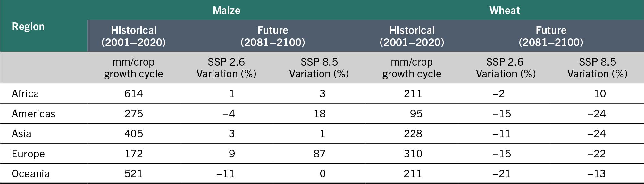The height and width of the screenshot is (184, 644).
Task: Click Oceania's maize historical value 521
Action: [x=134, y=174]
